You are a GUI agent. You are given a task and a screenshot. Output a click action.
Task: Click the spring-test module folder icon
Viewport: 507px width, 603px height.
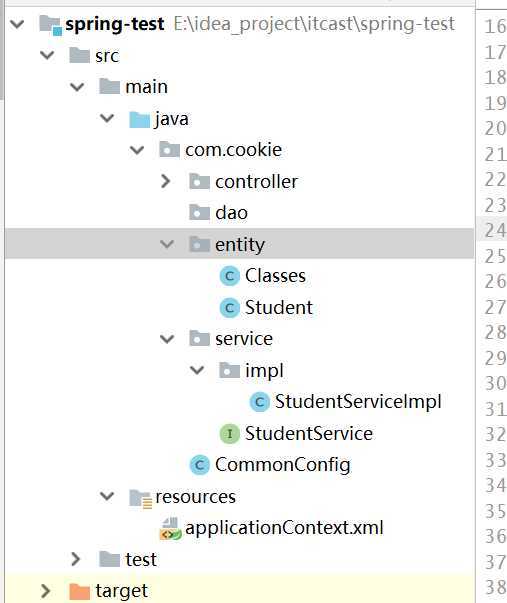tap(50, 24)
